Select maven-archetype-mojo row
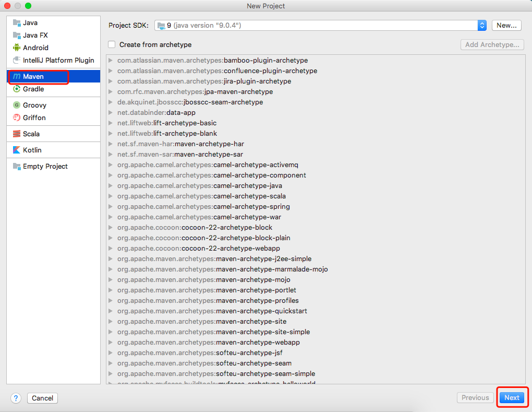The width and height of the screenshot is (532, 412). [316, 280]
